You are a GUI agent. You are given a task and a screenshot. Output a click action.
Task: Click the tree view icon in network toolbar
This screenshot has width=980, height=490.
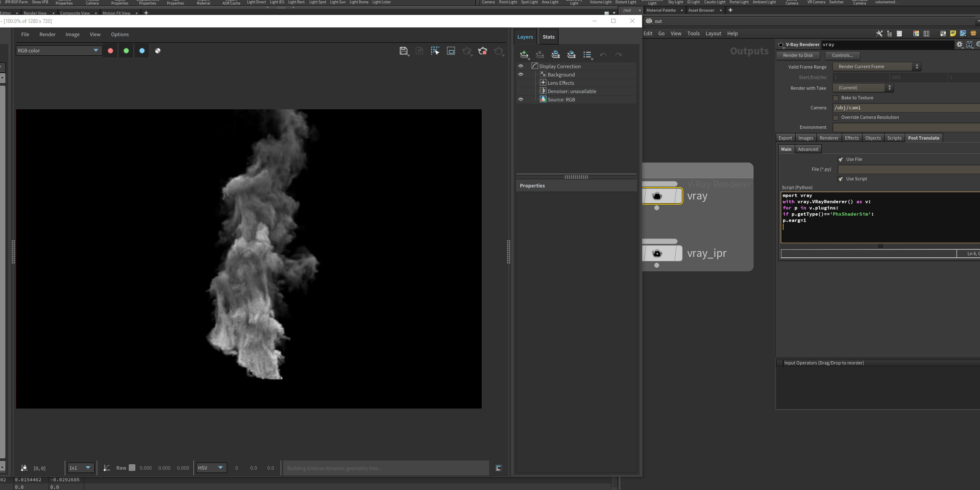tap(889, 34)
